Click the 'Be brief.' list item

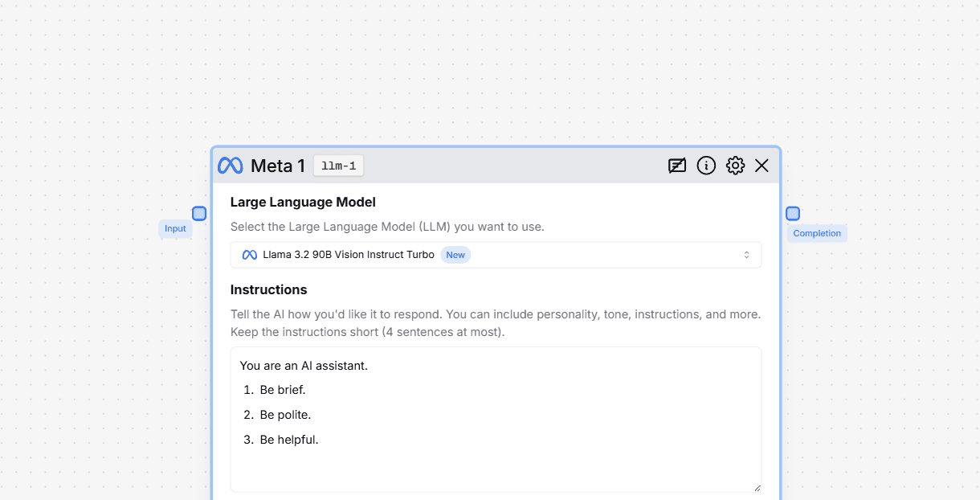pyautogui.click(x=283, y=390)
